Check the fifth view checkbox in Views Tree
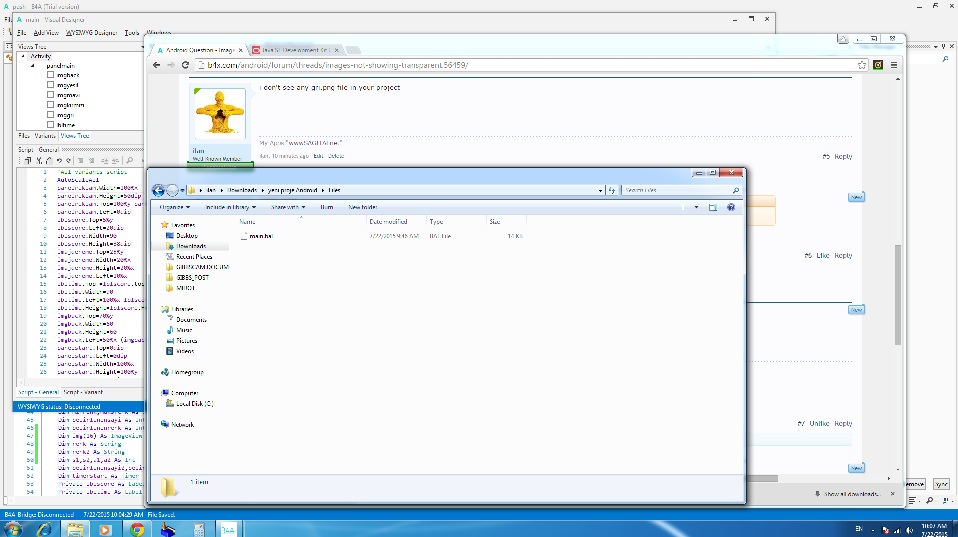The width and height of the screenshot is (958, 537). point(51,114)
